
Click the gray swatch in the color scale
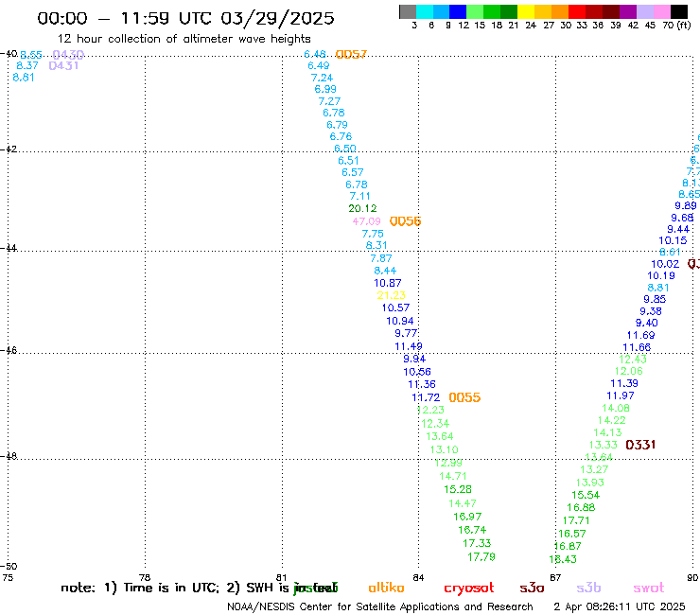pyautogui.click(x=408, y=11)
